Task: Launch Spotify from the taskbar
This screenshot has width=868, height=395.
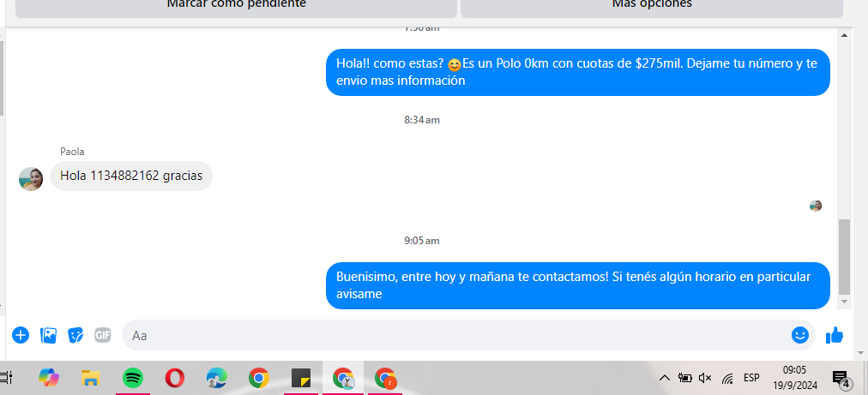Action: point(133,378)
